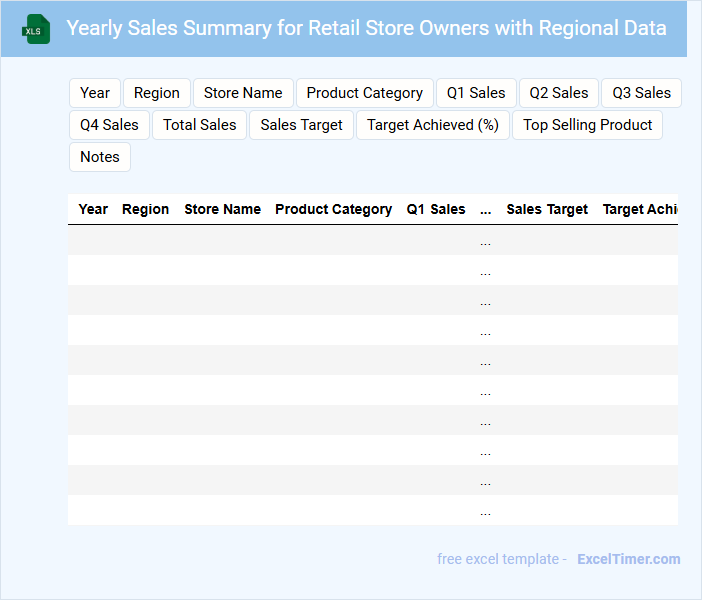Pick the Q4 Sales tag
The height and width of the screenshot is (600, 702).
coord(109,125)
